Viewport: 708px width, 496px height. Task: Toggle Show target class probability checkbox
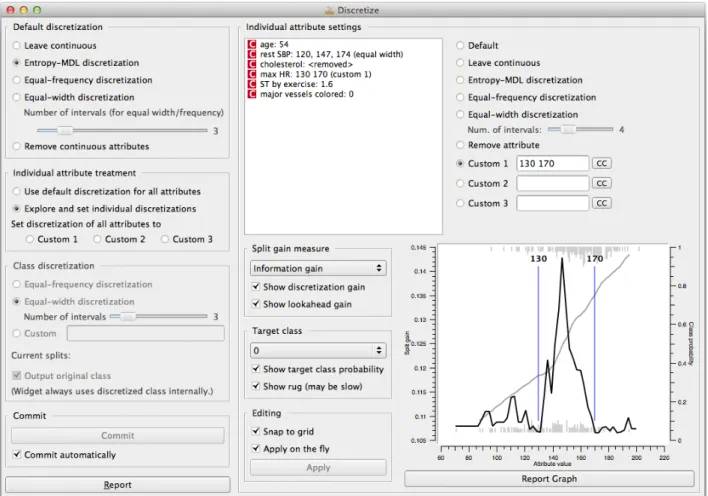pos(256,369)
